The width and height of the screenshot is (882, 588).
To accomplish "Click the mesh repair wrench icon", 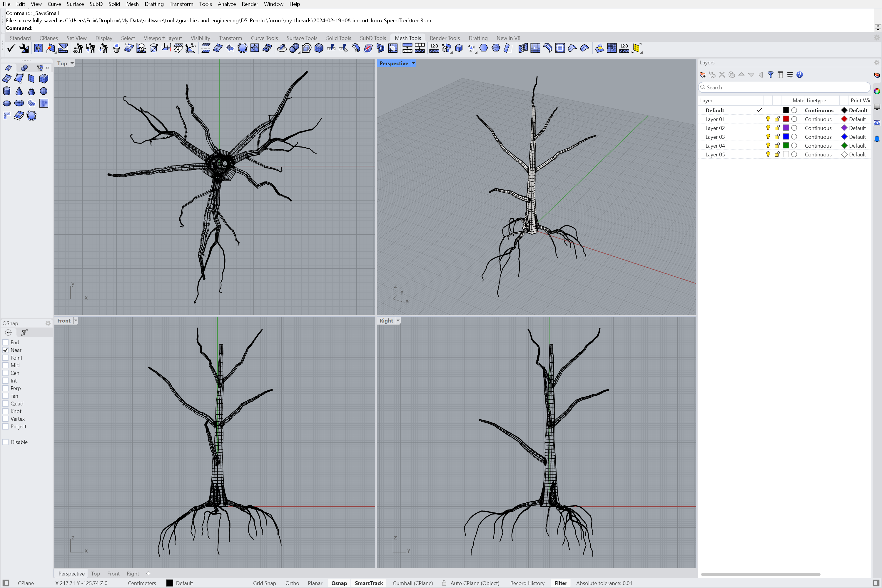I will click(x=24, y=49).
